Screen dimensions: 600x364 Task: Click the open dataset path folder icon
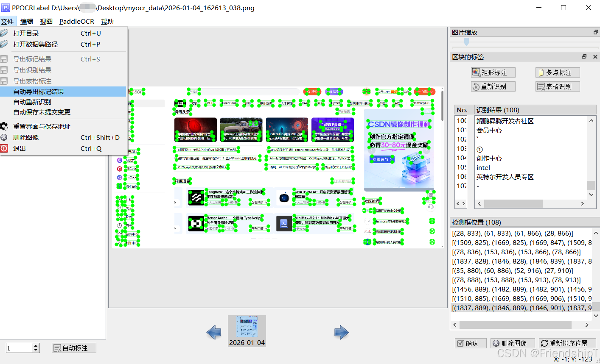click(x=4, y=44)
